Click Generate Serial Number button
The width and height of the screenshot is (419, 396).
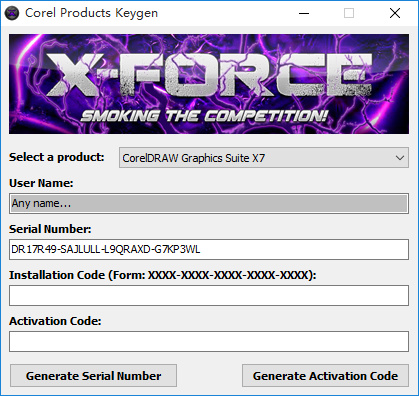pos(93,376)
